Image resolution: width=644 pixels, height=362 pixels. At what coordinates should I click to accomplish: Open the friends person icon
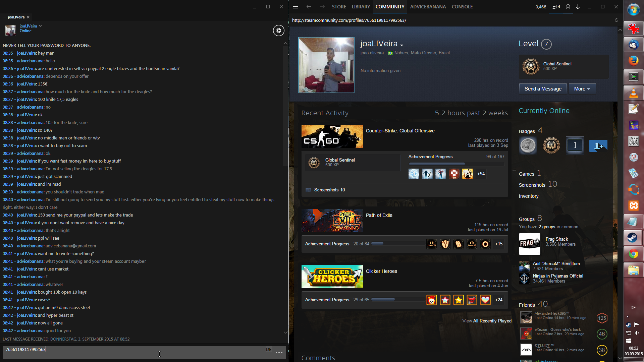[568, 7]
